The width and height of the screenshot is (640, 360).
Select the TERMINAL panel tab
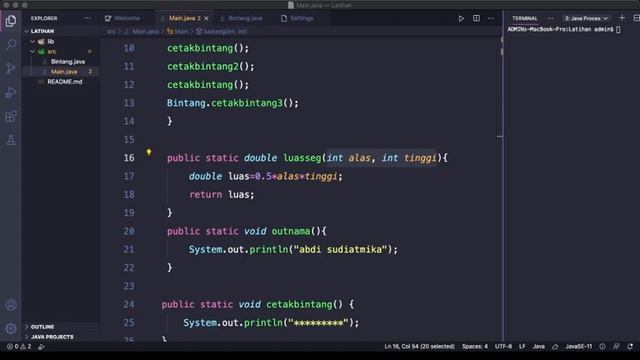pos(524,18)
